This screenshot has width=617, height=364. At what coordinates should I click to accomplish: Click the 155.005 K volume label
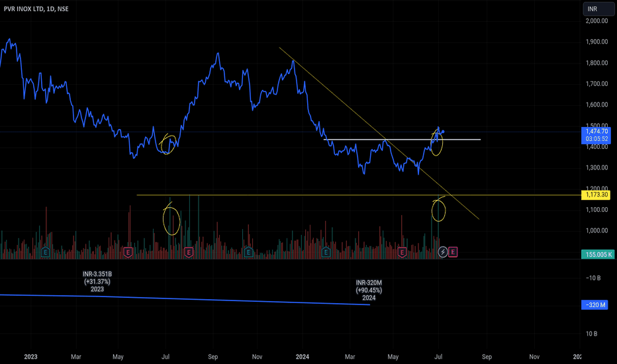[598, 255]
